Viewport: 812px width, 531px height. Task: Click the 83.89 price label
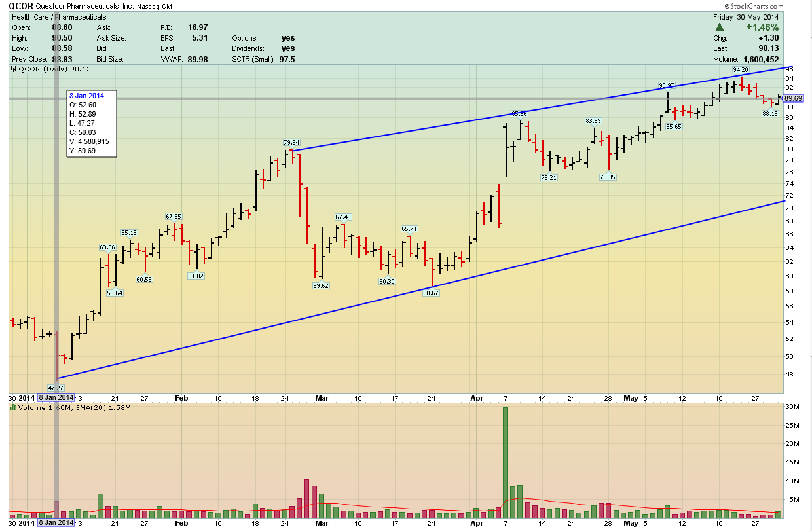(593, 120)
